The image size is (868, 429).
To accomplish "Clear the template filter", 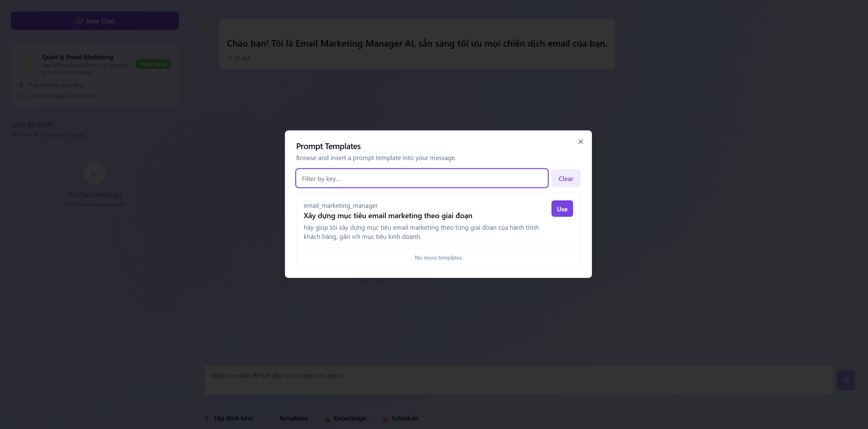I will [x=566, y=179].
